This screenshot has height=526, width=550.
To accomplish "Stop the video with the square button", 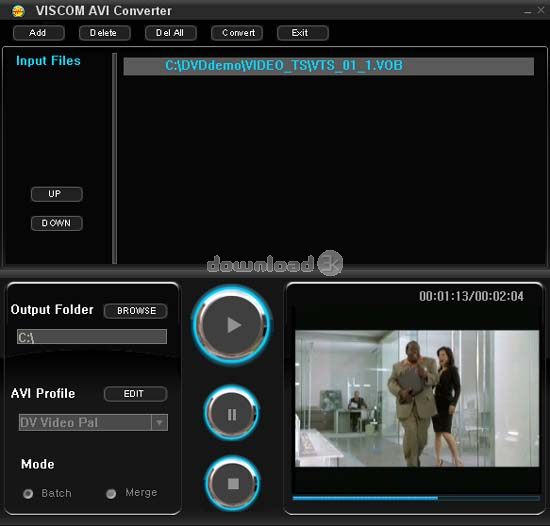I will coord(233,484).
